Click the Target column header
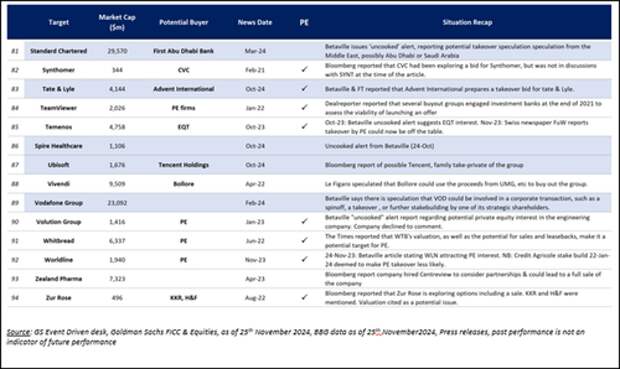Image resolution: width=620 pixels, height=369 pixels. 59,23
